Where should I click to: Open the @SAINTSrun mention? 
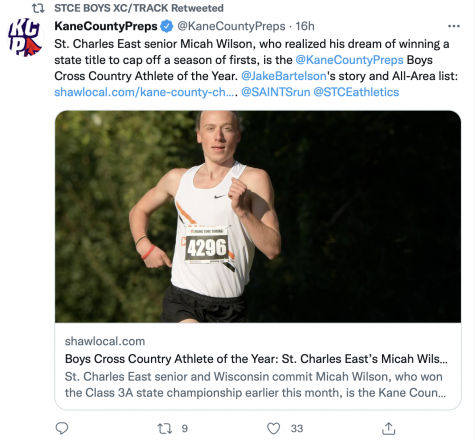pos(276,92)
